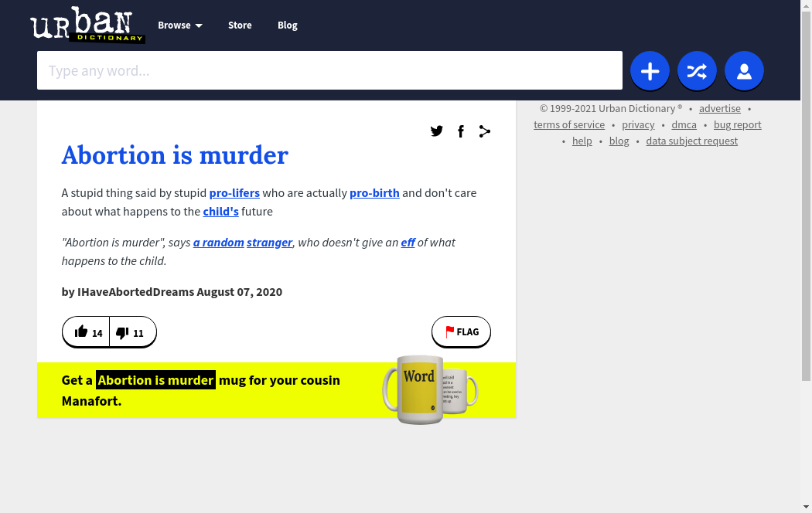
Task: Open the user account profile icon
Action: coord(744,71)
